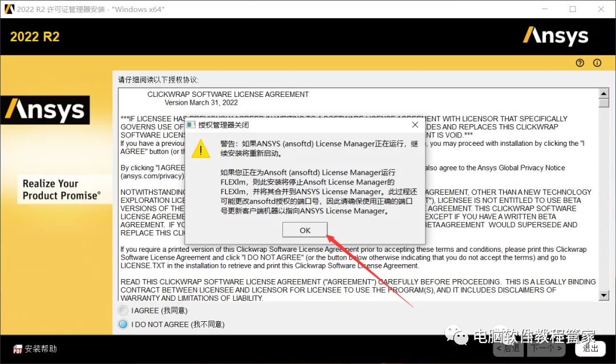616x364 pixels.
Task: Click the 'Version March 31, 2022' text
Action: (201, 103)
